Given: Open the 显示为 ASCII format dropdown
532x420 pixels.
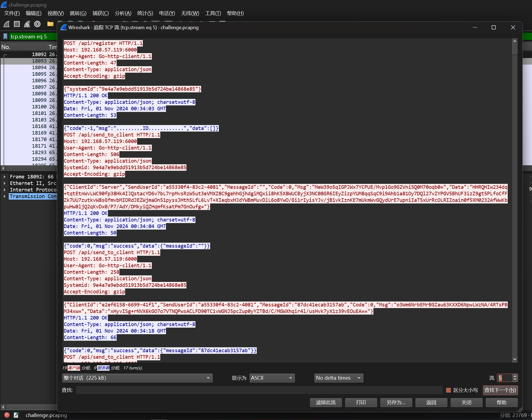Looking at the screenshot, I should pos(272,378).
